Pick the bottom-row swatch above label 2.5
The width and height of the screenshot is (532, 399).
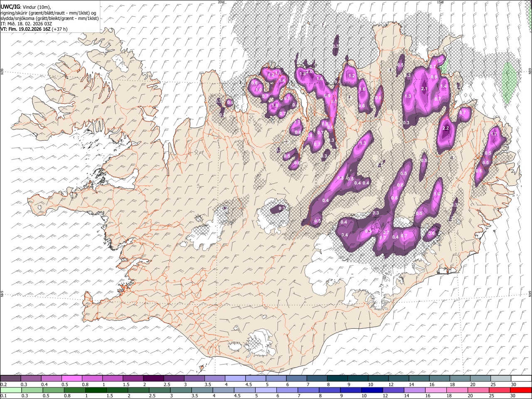pyautogui.click(x=159, y=390)
